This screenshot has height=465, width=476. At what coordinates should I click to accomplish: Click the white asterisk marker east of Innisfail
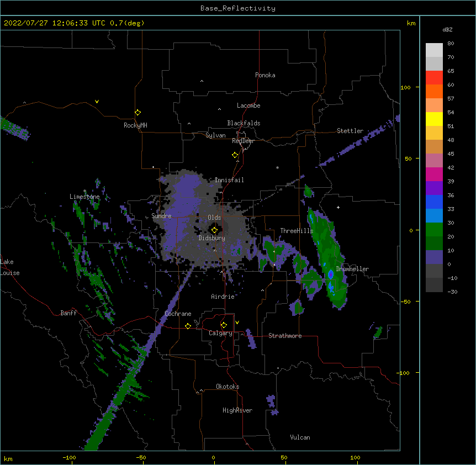277,167
